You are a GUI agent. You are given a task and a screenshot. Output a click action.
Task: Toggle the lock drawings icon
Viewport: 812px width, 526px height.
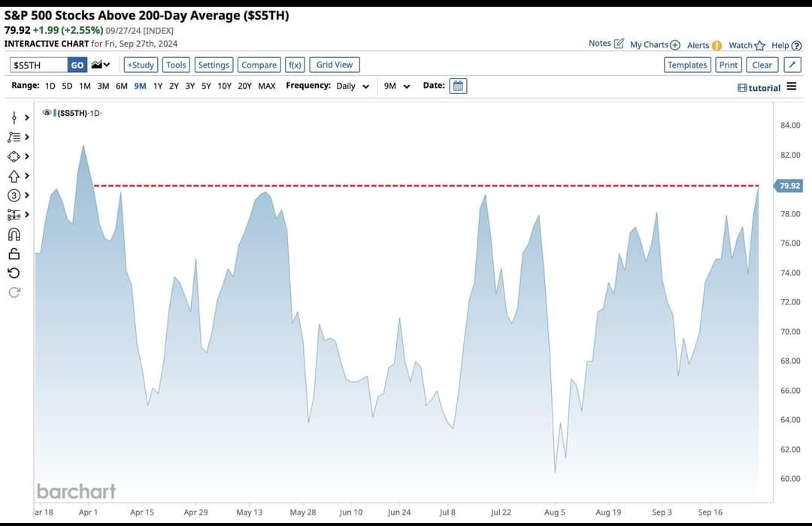coord(14,254)
